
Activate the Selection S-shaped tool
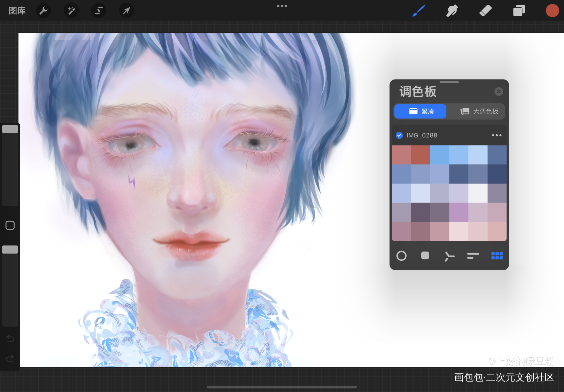point(99,11)
